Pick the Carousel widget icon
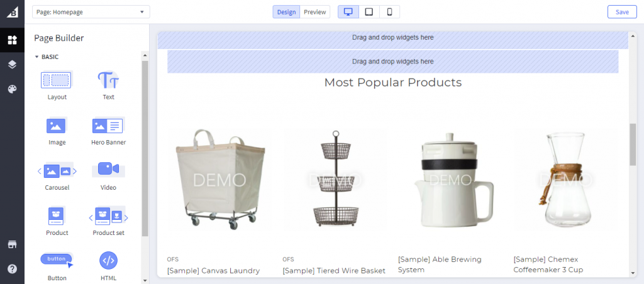 [57, 171]
